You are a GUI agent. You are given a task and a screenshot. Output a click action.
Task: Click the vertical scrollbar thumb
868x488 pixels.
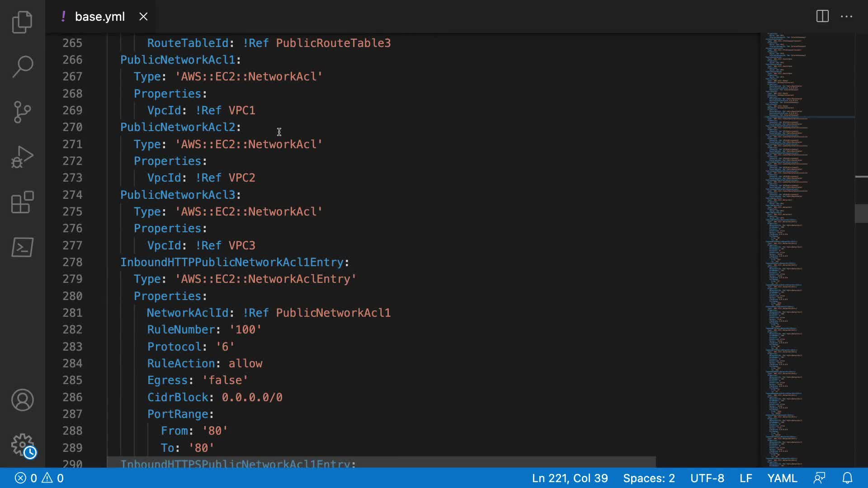[x=861, y=213]
